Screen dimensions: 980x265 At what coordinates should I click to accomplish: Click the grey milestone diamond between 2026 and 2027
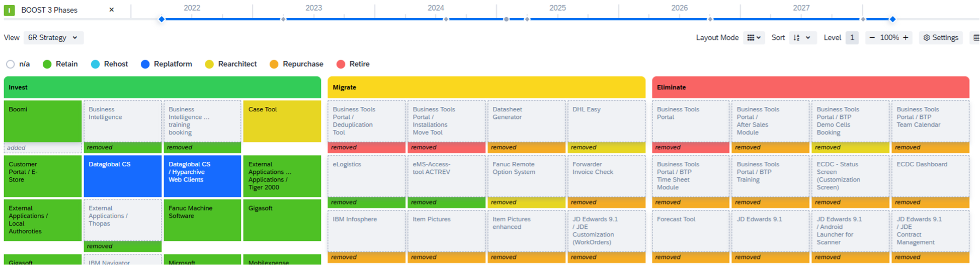click(x=710, y=19)
